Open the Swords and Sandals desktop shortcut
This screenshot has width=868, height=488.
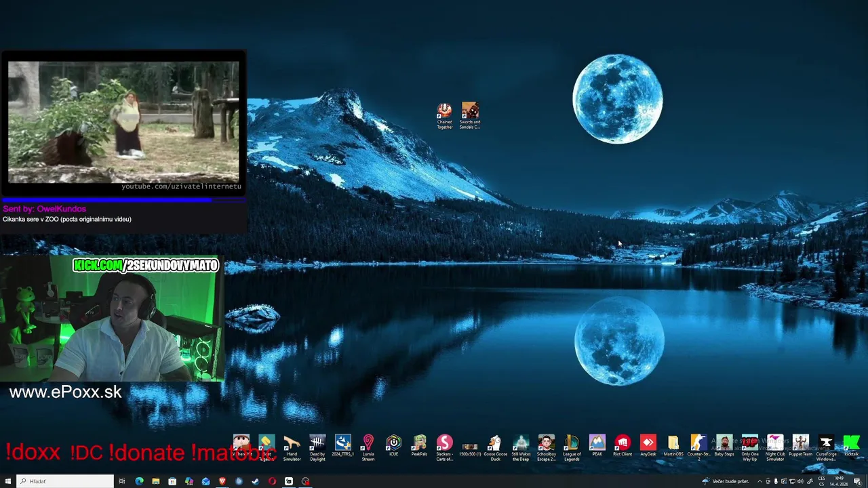coord(470,115)
